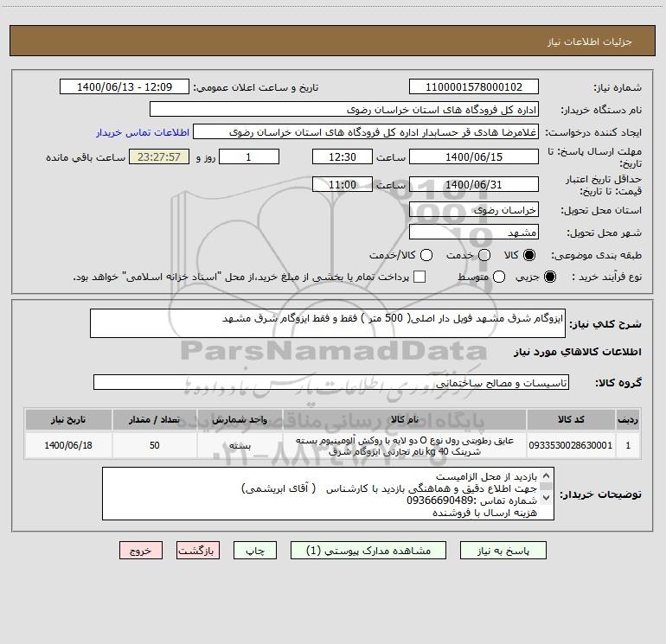Screen dimensions: 666x644
Task: Click the هزینه ارسال با فروشنده note line
Action: tap(484, 513)
